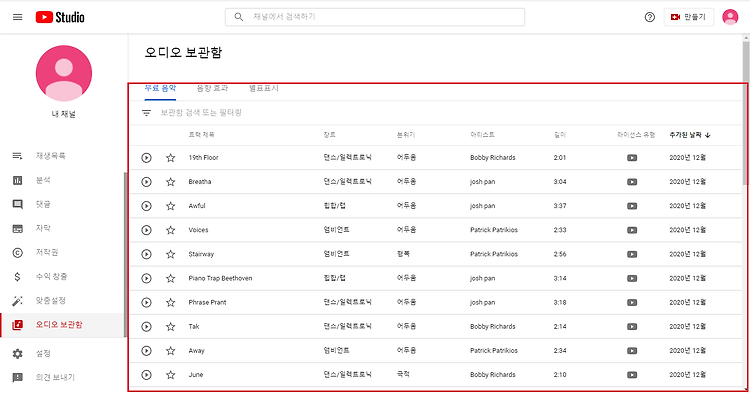The height and width of the screenshot is (393, 750).
Task: Star the track Away
Action: [170, 351]
